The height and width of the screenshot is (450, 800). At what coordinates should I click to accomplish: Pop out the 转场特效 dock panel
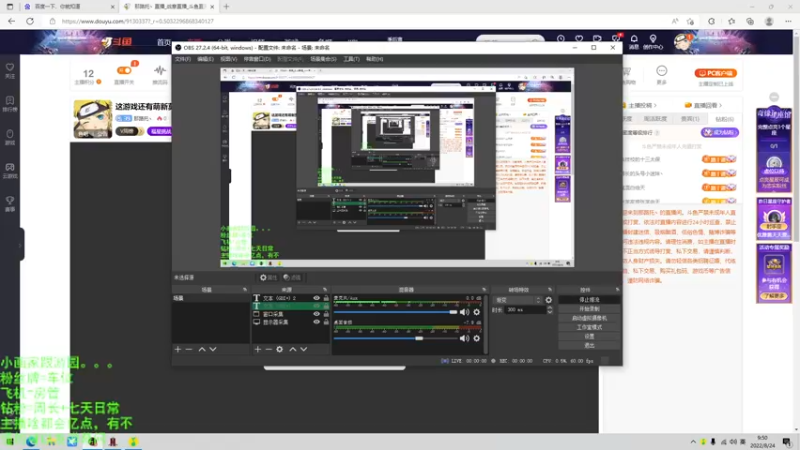tap(549, 290)
